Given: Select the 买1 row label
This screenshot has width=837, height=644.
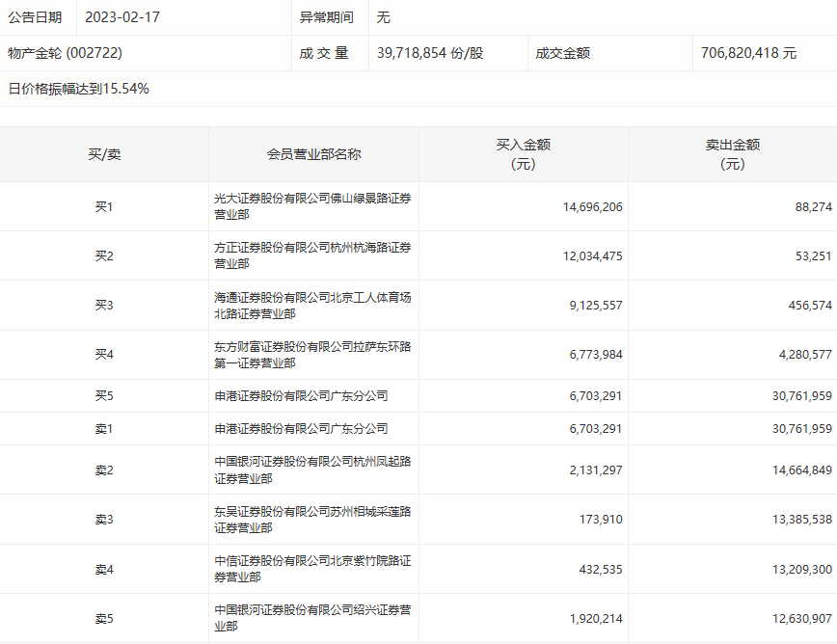Looking at the screenshot, I should (104, 206).
